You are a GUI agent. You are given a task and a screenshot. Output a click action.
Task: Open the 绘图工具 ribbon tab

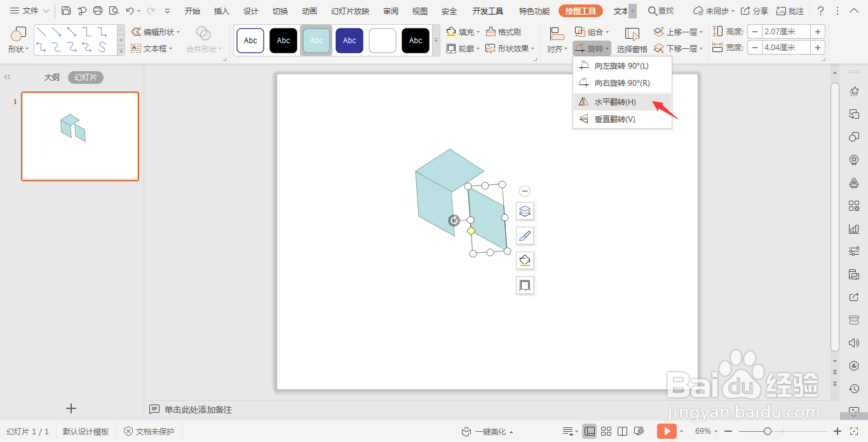(x=579, y=10)
